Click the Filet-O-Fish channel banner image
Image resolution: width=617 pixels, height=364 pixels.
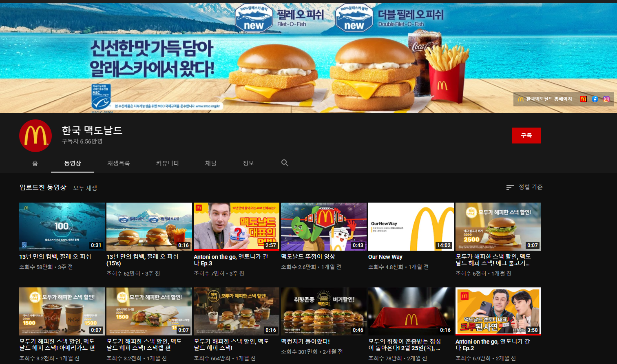pos(308,58)
